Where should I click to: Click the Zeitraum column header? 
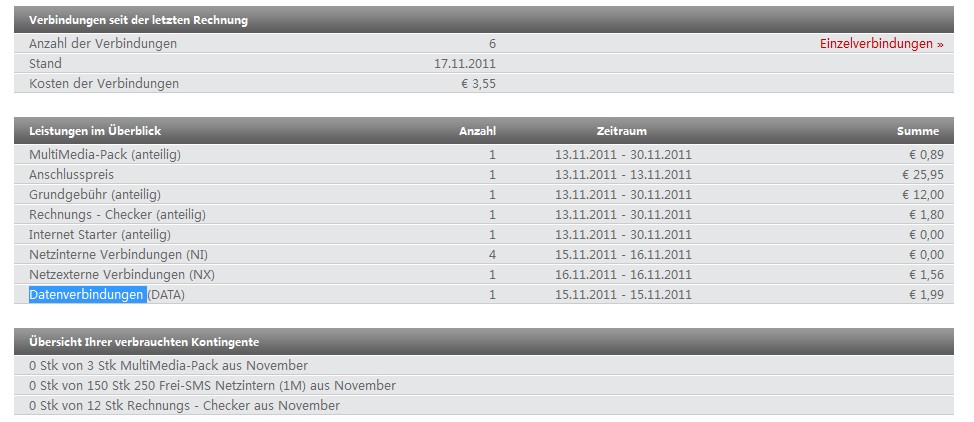click(622, 131)
